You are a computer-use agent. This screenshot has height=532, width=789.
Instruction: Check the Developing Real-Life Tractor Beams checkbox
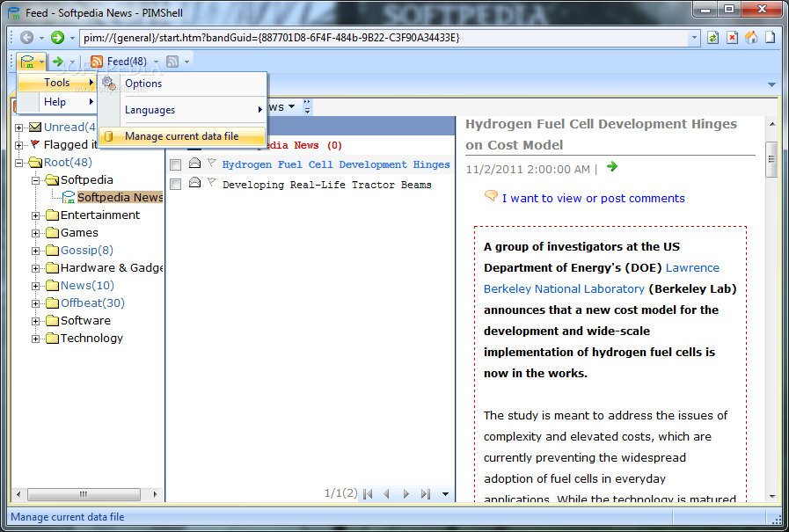(x=176, y=185)
